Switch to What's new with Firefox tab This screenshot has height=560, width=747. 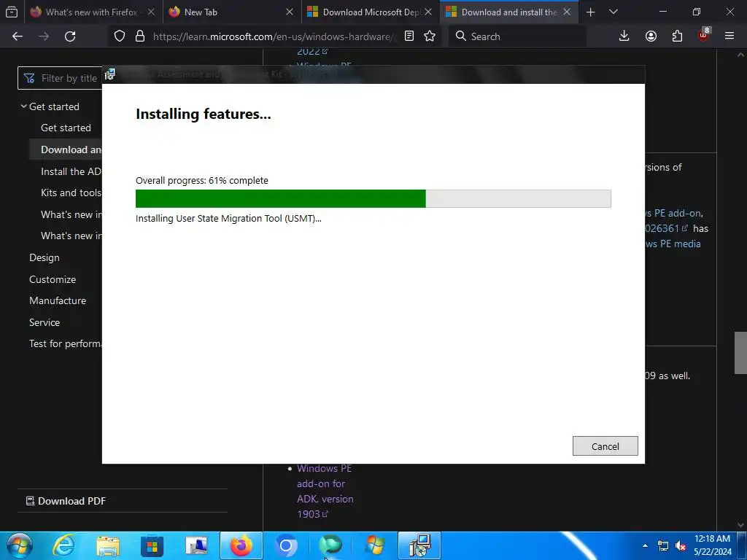92,12
